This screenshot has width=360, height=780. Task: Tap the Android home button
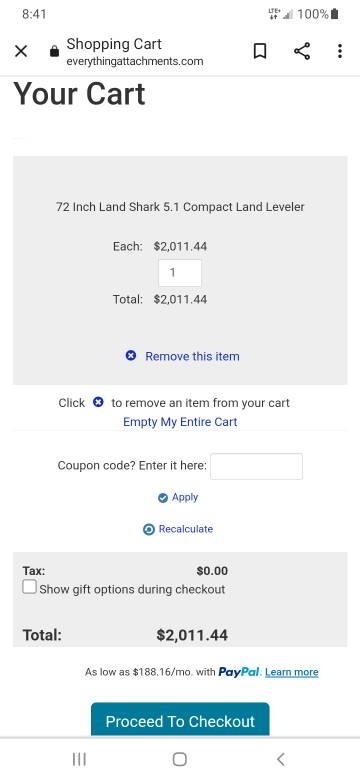click(180, 759)
